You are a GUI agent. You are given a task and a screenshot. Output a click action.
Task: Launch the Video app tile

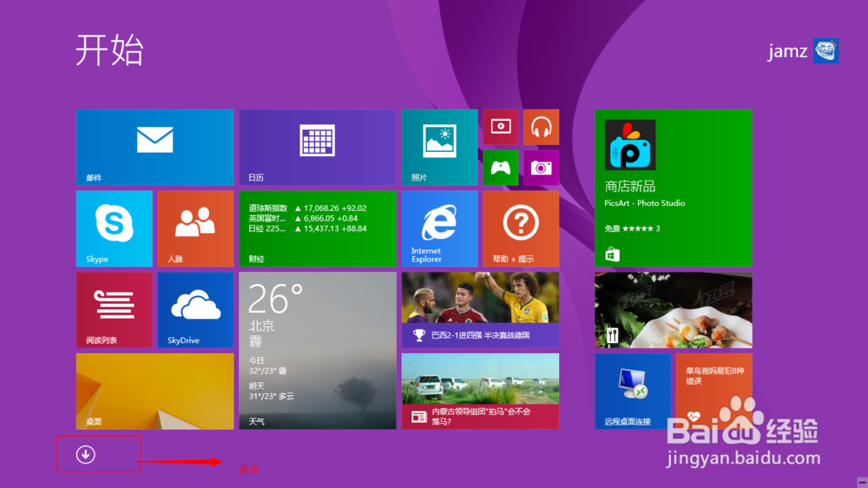(501, 127)
